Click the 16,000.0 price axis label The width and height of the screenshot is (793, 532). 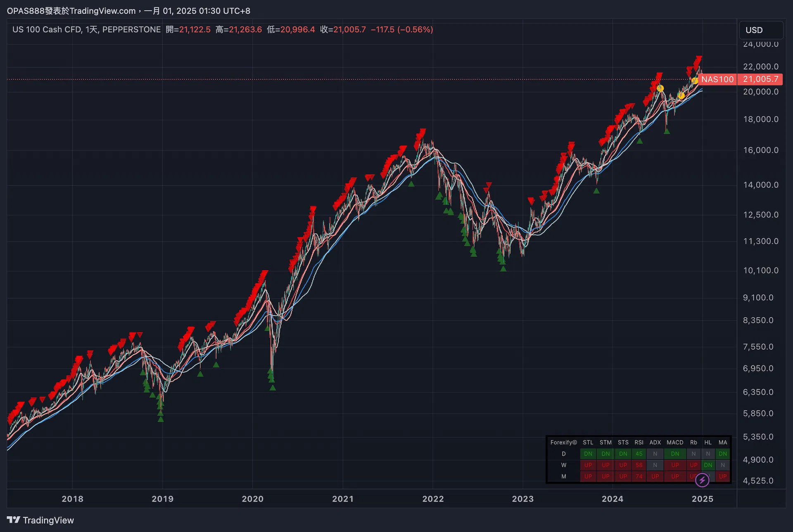(761, 150)
